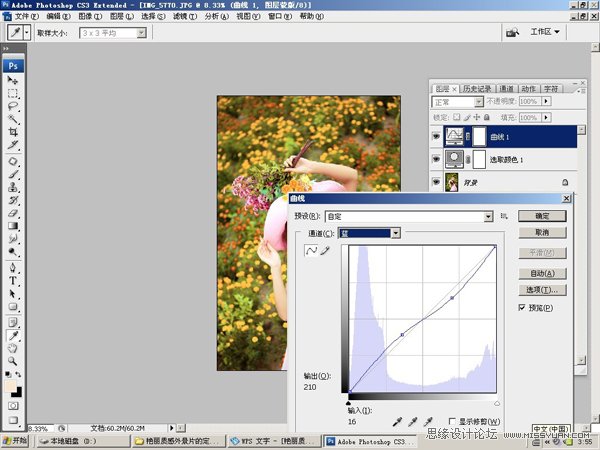The width and height of the screenshot is (600, 450).
Task: Select the Lasso tool
Action: pos(13,106)
